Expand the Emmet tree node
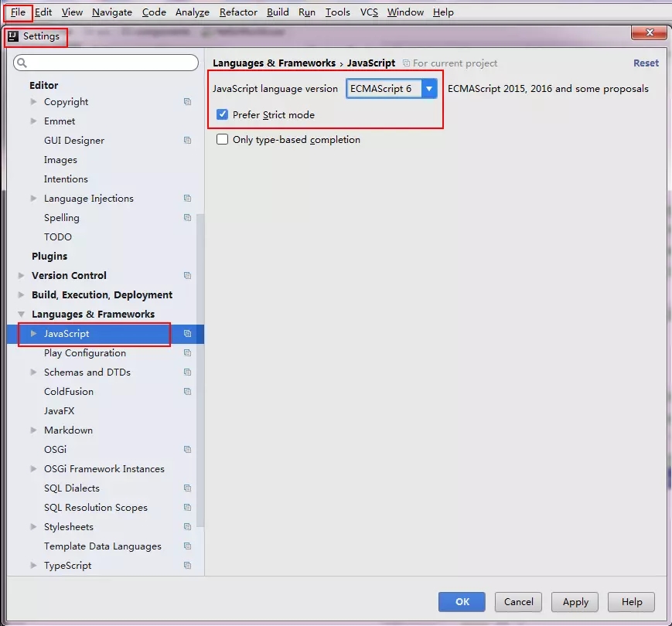Screen dimensions: 672x626 coord(33,121)
